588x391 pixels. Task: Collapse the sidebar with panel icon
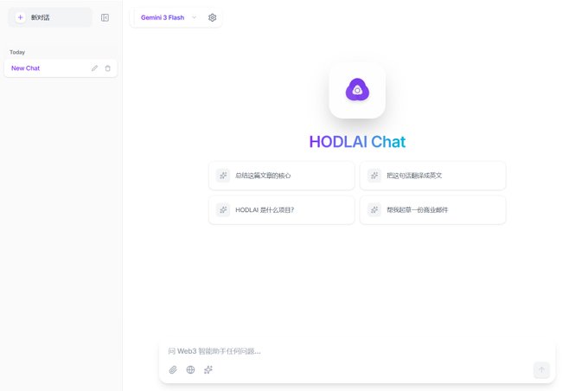point(105,17)
